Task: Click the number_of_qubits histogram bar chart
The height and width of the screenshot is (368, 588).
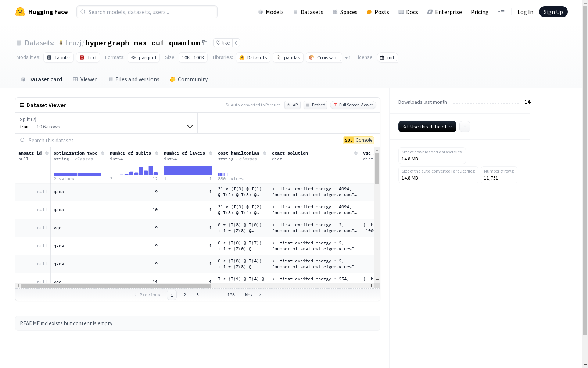Action: pyautogui.click(x=134, y=170)
